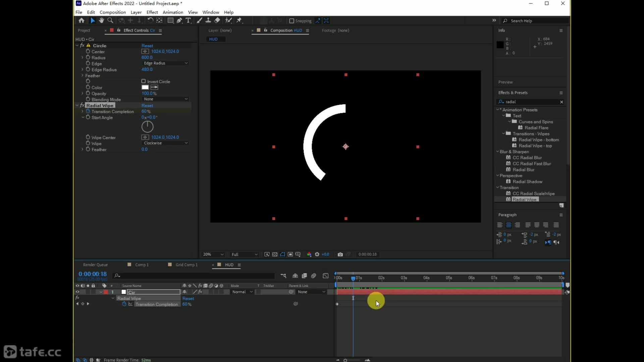The image size is (644, 362).
Task: Click the Home icon in the toolbar
Action: 81,20
